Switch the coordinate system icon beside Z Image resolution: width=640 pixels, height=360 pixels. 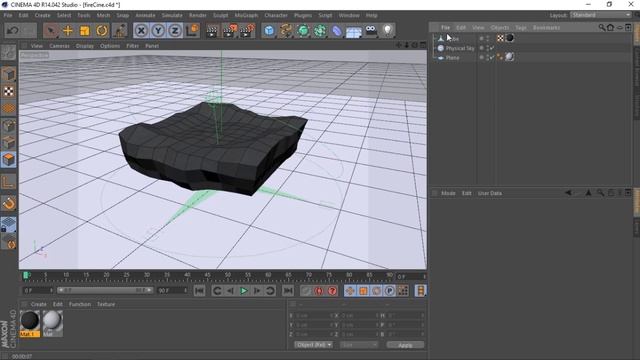click(x=192, y=31)
